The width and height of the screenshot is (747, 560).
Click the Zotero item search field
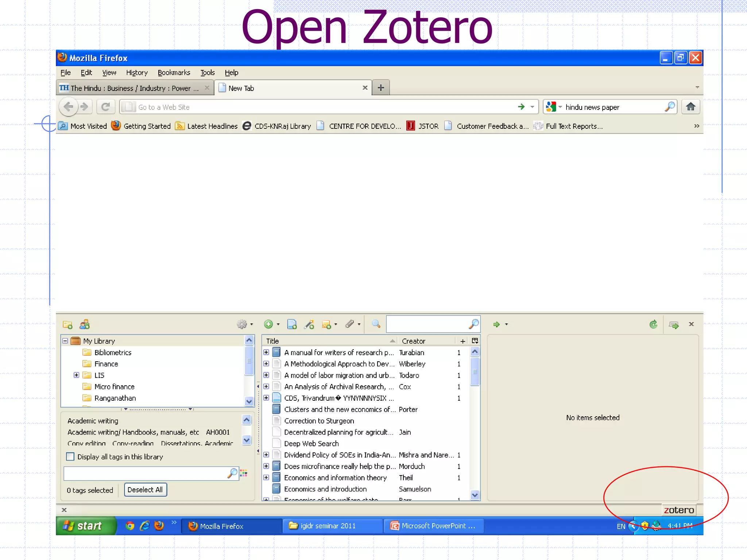tap(427, 324)
